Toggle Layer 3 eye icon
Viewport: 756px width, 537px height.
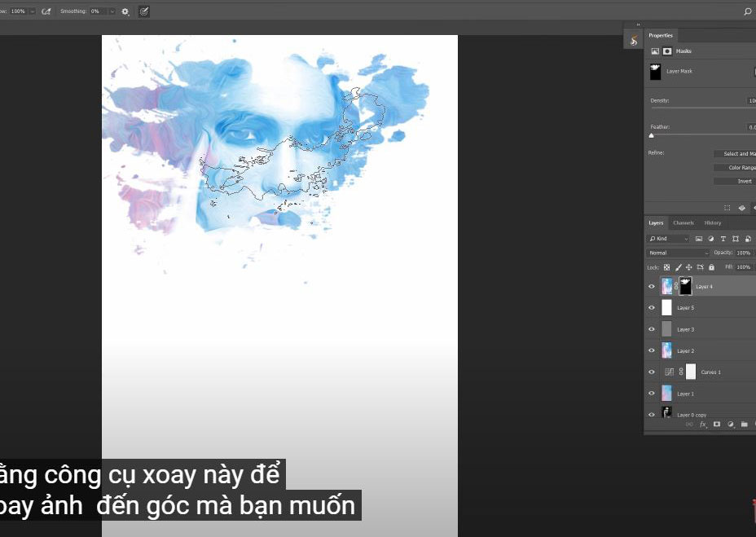click(652, 329)
